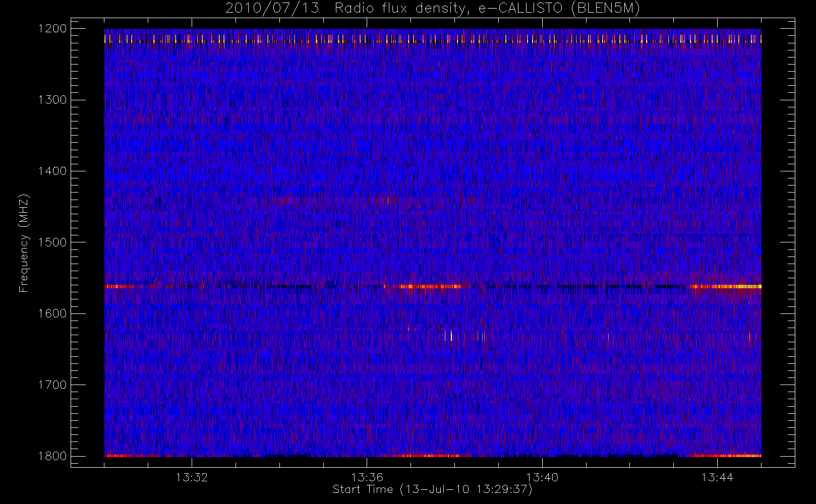The height and width of the screenshot is (504, 816).
Task: Click the 1200 frequency tick label
Action: 52,29
